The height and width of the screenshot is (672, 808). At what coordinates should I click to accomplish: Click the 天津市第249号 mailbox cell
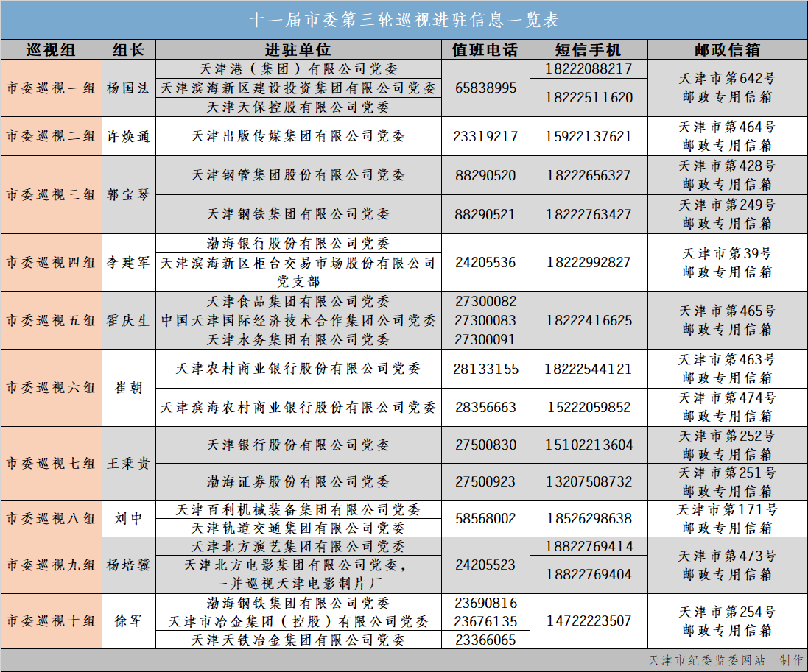[x=728, y=214]
